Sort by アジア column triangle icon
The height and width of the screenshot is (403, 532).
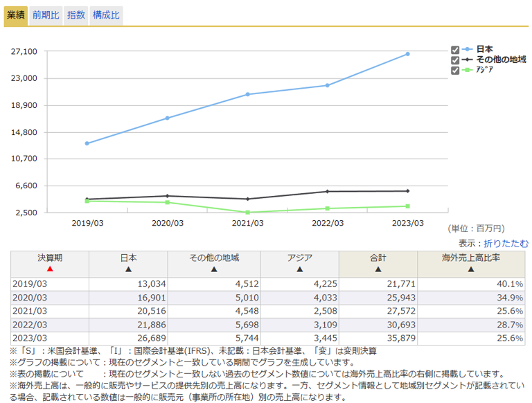[299, 269]
